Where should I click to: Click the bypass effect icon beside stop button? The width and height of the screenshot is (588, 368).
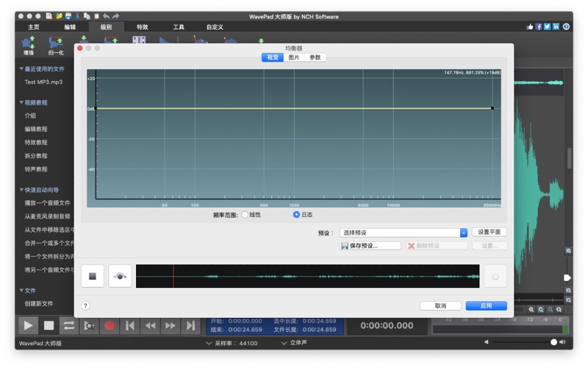click(x=120, y=276)
